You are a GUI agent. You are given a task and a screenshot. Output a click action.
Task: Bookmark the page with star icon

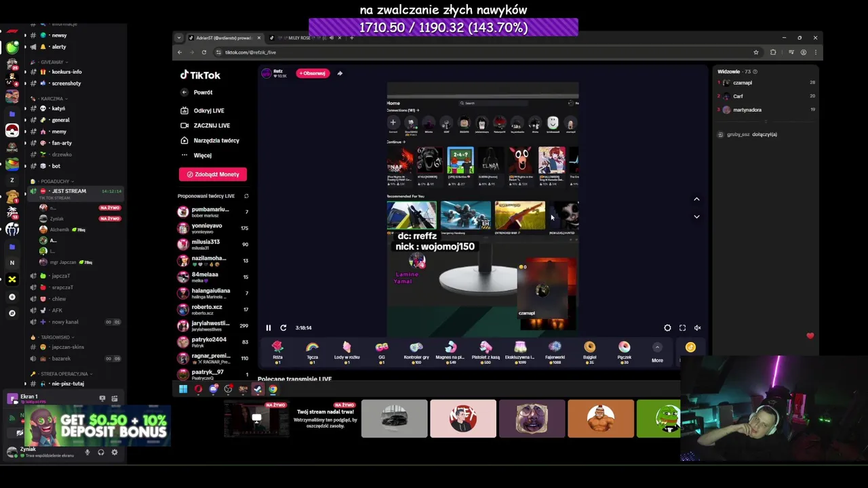click(756, 52)
